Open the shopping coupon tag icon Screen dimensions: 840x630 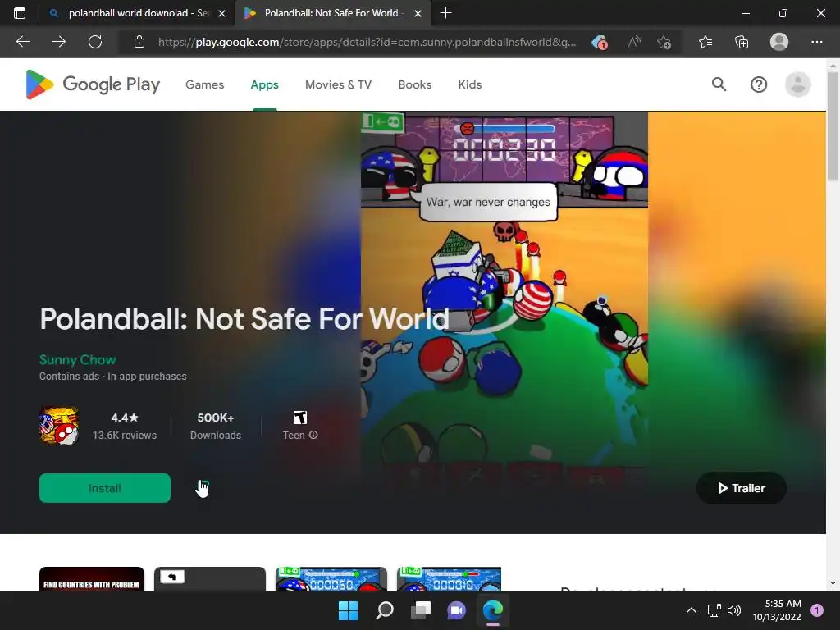click(600, 42)
